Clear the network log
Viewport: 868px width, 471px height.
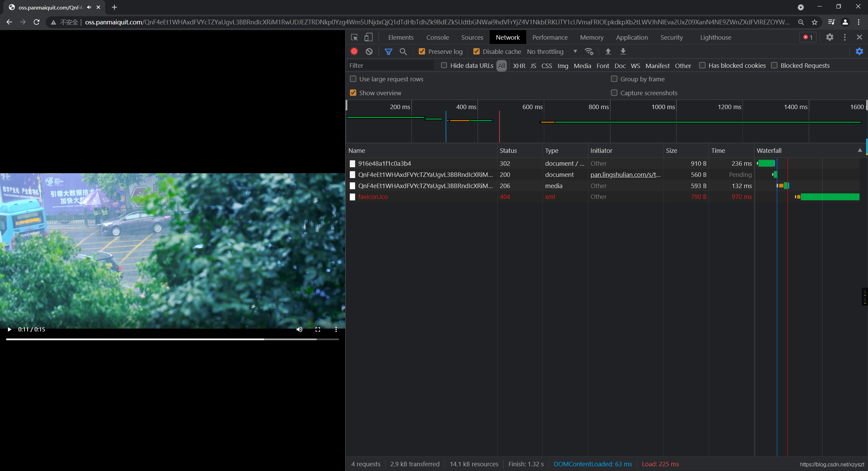click(369, 52)
